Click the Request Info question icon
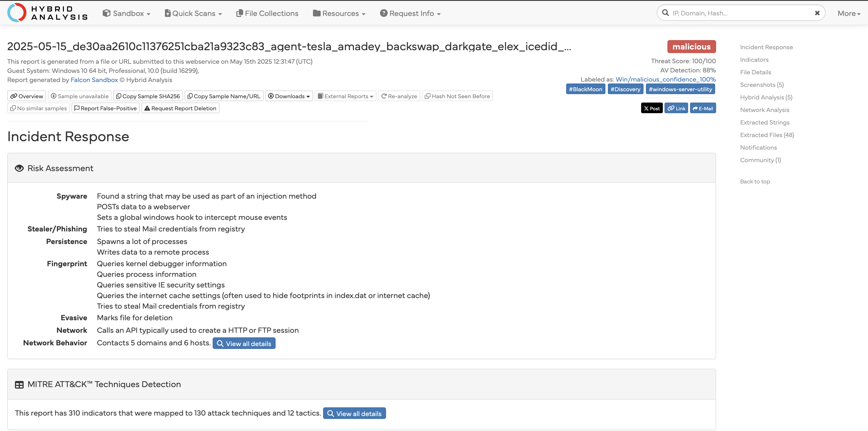This screenshot has width=868, height=431. click(x=383, y=13)
